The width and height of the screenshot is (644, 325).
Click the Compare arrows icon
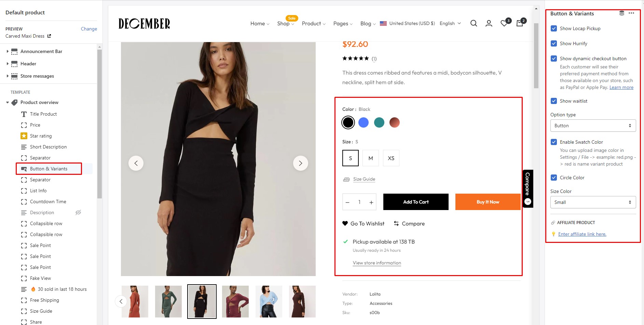pos(396,223)
